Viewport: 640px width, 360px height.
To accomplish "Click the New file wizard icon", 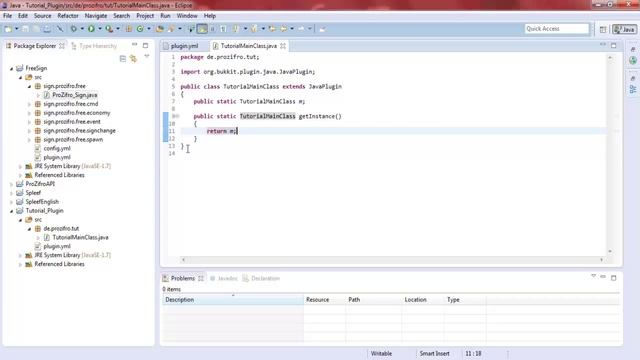I will click(8, 29).
